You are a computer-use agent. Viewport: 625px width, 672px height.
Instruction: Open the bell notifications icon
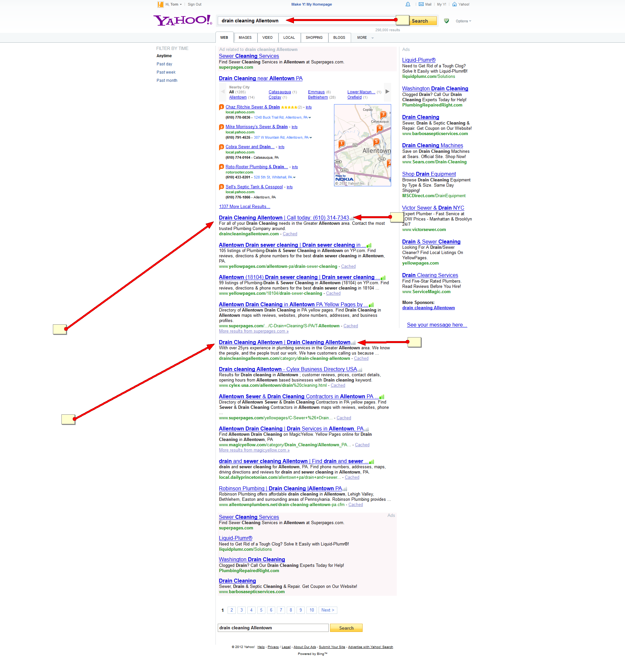pyautogui.click(x=408, y=4)
